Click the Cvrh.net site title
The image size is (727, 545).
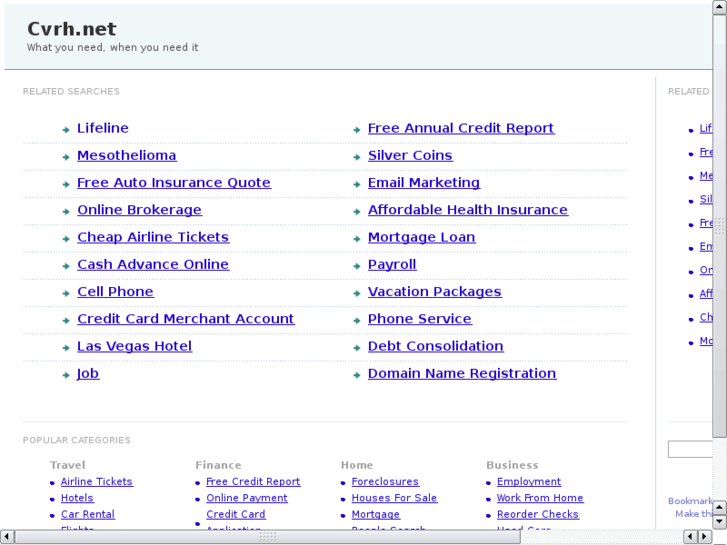point(72,29)
